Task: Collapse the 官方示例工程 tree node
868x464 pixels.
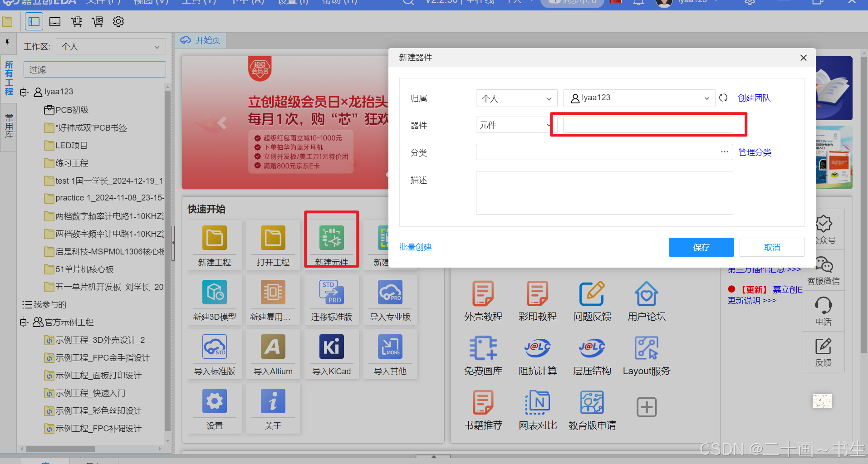Action: click(24, 322)
